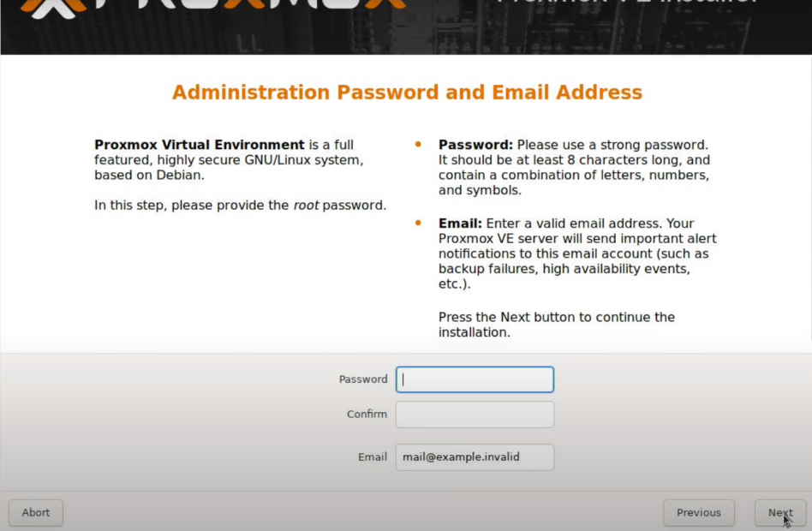The image size is (812, 531).
Task: Click the Confirm field label
Action: click(x=367, y=415)
